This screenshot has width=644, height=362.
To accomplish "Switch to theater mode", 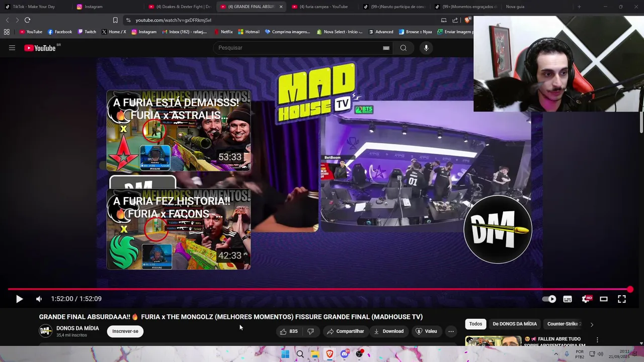I will [604, 299].
